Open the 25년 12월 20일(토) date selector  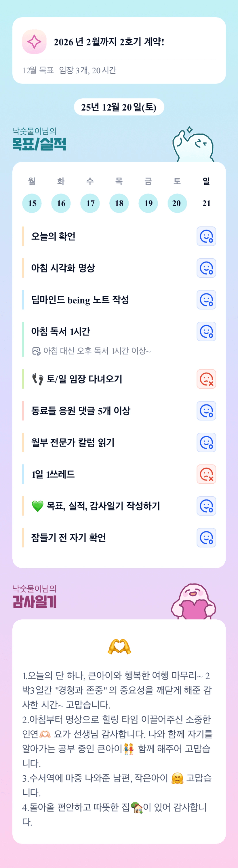[119, 107]
